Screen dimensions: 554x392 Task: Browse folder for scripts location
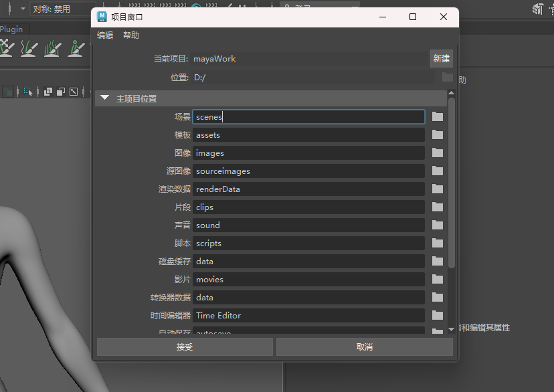[438, 243]
